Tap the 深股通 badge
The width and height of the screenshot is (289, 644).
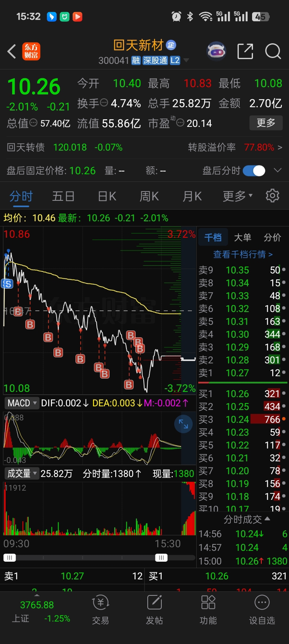click(155, 61)
